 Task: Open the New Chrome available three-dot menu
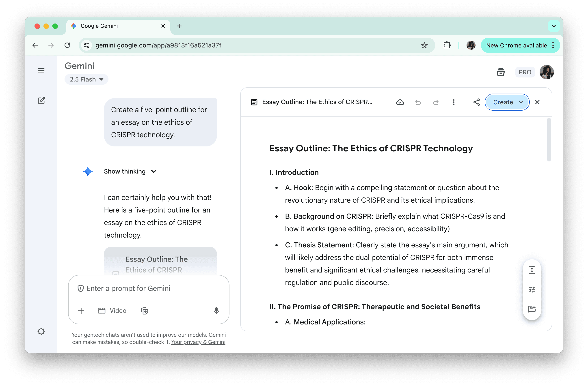553,45
